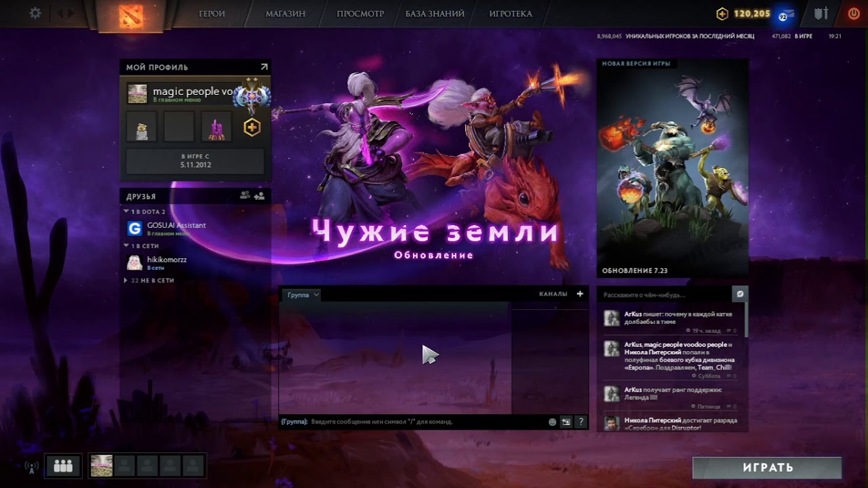
Task: Click Dota Plus hexagon icon in profile
Action: [x=252, y=127]
